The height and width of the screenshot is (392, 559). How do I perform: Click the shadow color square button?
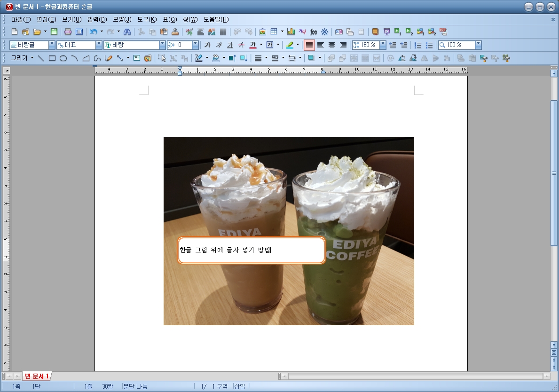pyautogui.click(x=311, y=58)
